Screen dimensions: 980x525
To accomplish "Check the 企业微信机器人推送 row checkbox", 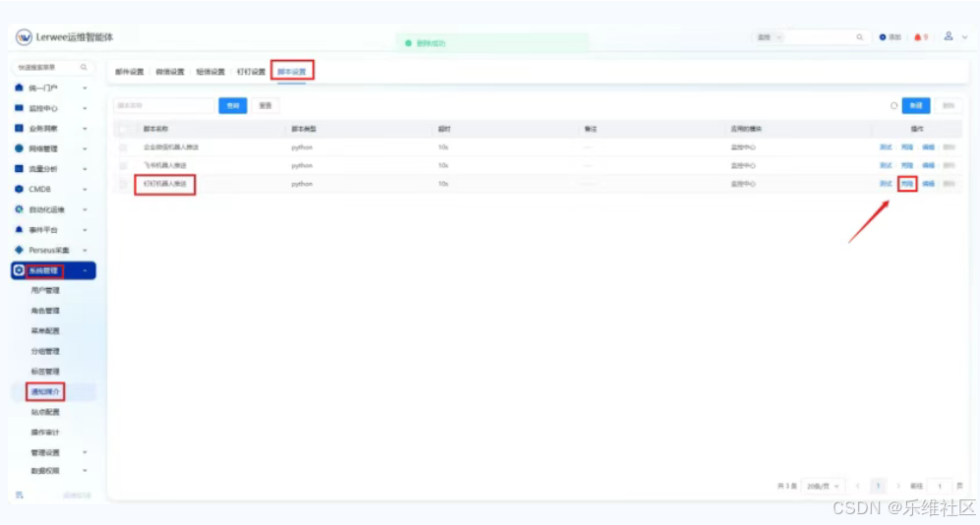I will (123, 147).
